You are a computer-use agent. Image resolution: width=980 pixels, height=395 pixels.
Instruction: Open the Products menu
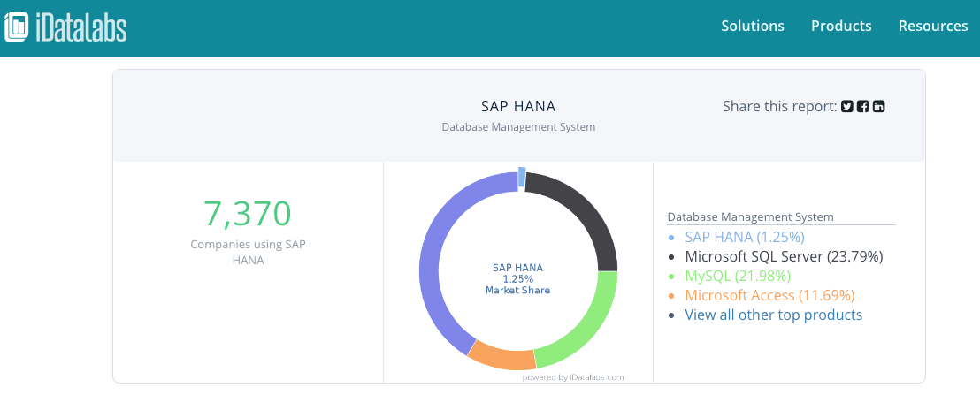click(x=841, y=26)
